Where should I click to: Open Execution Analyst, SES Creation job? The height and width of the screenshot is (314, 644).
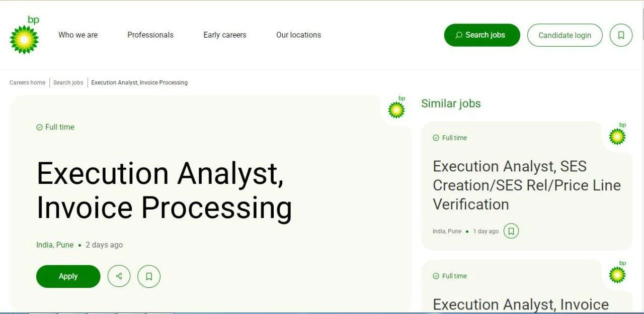526,185
